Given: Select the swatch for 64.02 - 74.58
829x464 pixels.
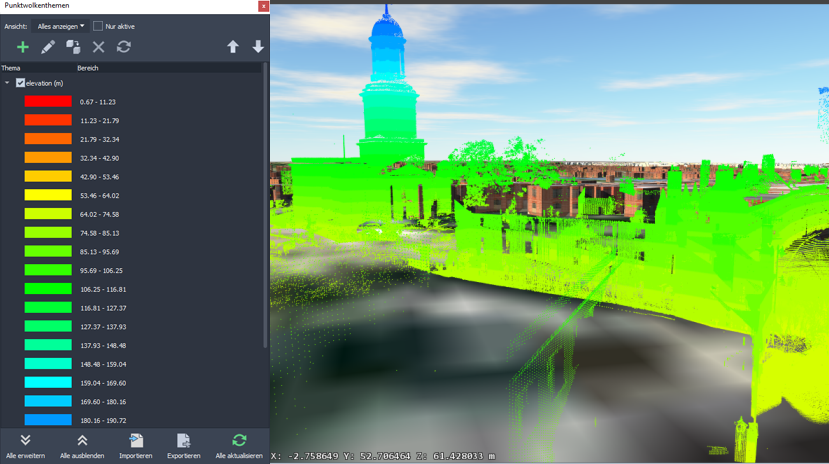Looking at the screenshot, I should tap(48, 214).
